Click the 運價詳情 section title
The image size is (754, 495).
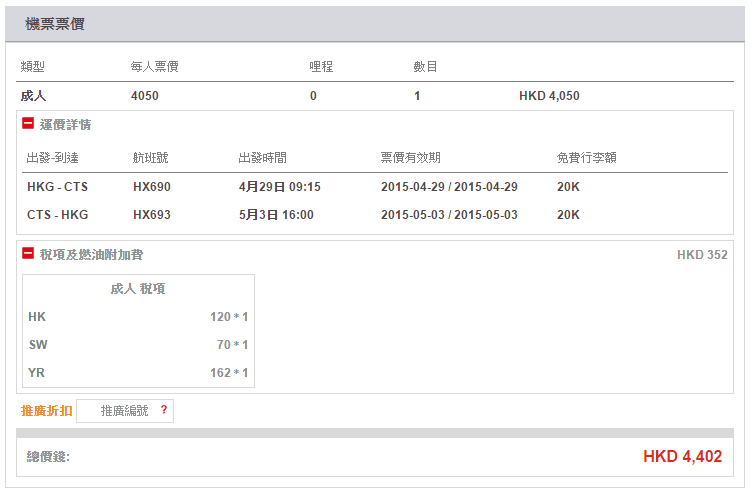(66, 125)
